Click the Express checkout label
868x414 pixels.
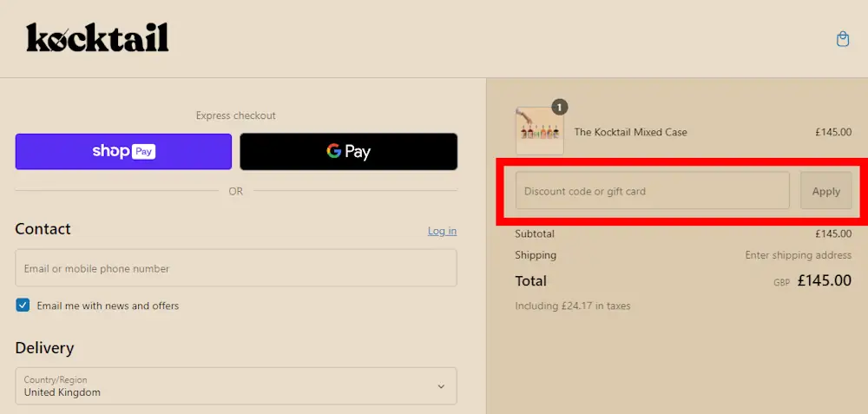[236, 115]
